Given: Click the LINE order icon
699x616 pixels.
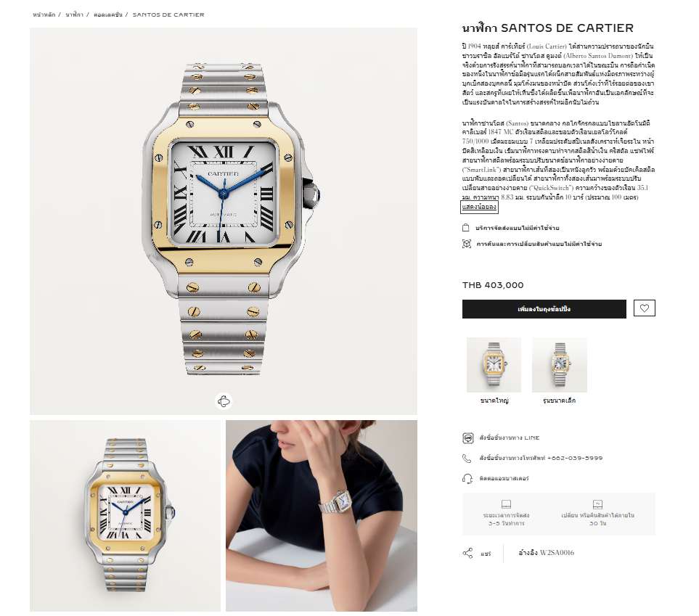Looking at the screenshot, I should [x=467, y=438].
